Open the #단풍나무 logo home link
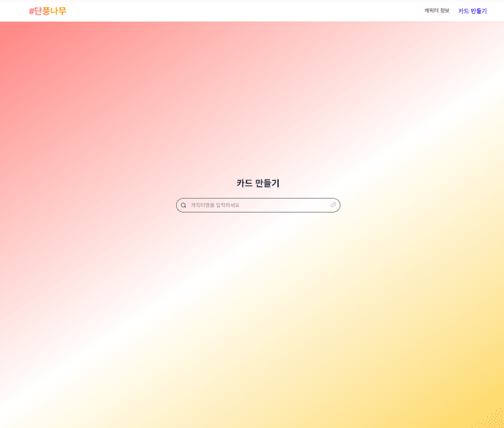Viewport: 504px width, 428px height. 48,11
